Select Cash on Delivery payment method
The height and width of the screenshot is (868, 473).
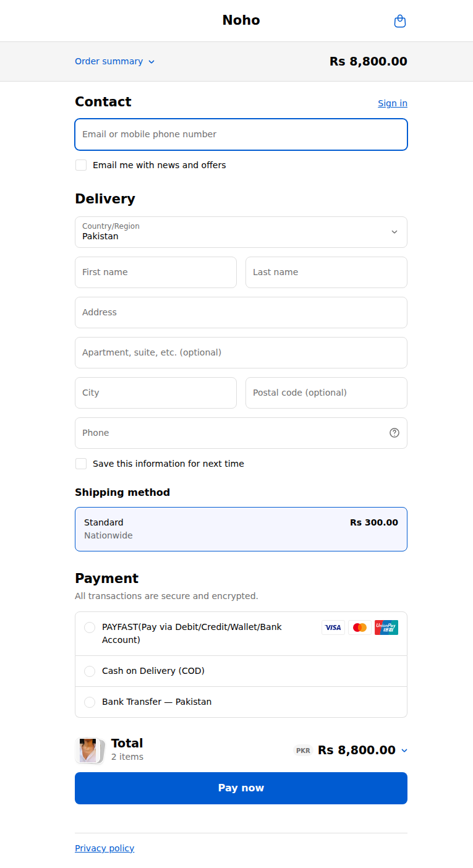click(90, 671)
